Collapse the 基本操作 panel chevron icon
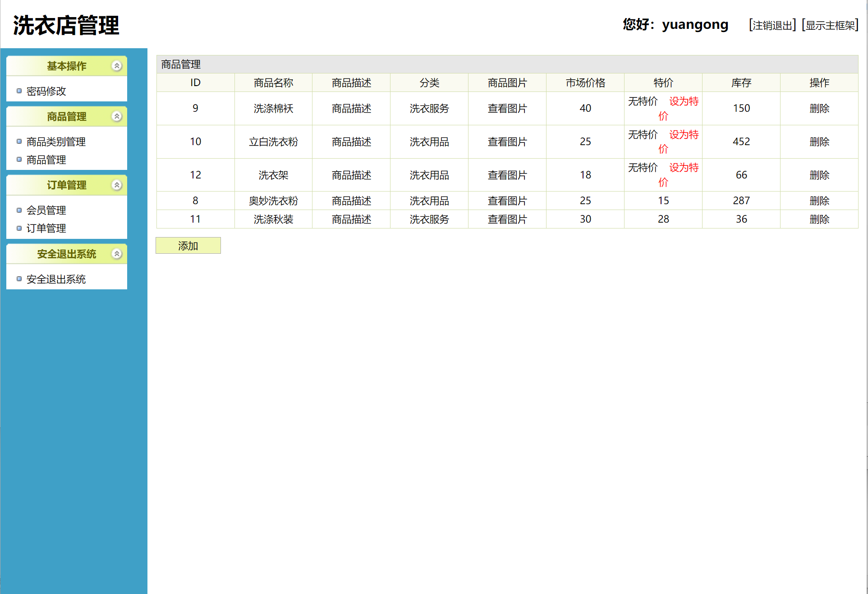The height and width of the screenshot is (594, 868). point(117,66)
